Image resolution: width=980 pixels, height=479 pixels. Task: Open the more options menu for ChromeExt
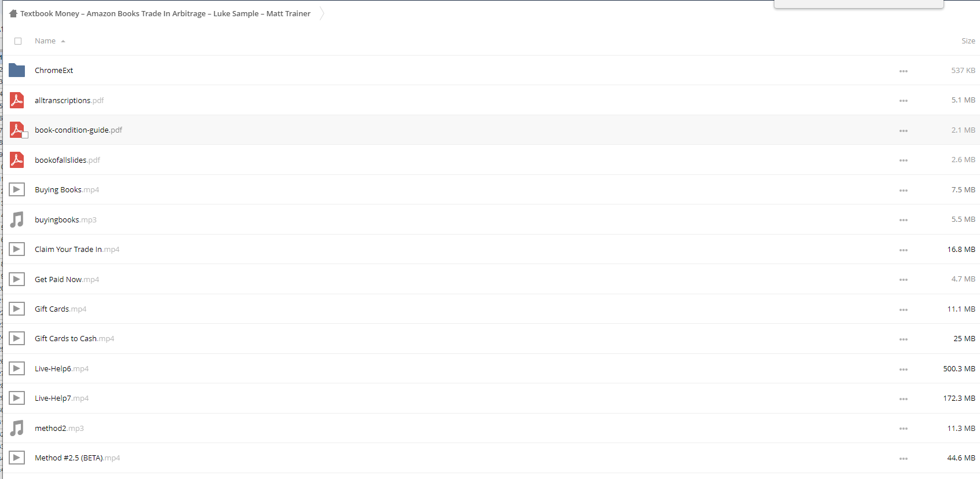[903, 71]
